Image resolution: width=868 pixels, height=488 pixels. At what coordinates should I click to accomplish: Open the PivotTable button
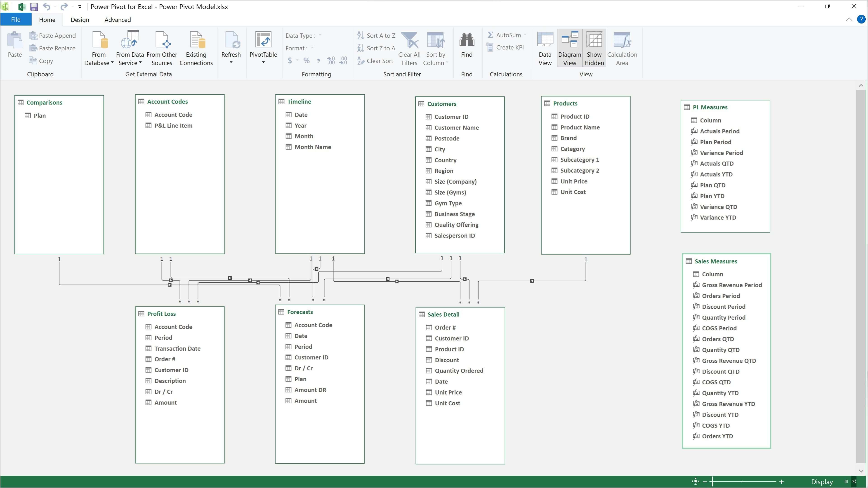263,47
